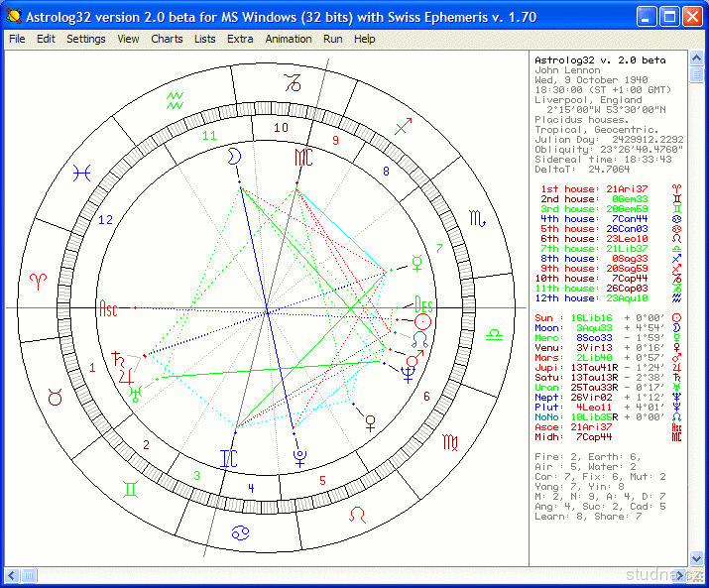This screenshot has width=709, height=588.
Task: Click house number 12 on wheel
Action: 105,220
